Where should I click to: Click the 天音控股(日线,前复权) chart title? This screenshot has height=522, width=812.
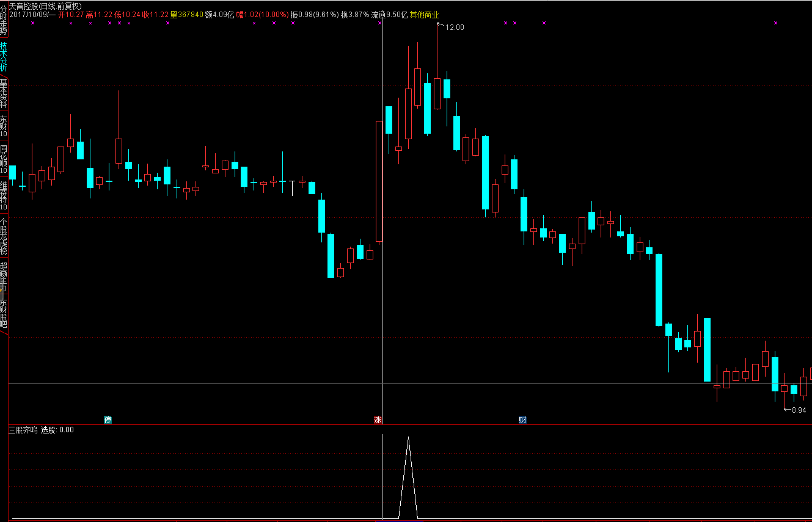(x=45, y=5)
